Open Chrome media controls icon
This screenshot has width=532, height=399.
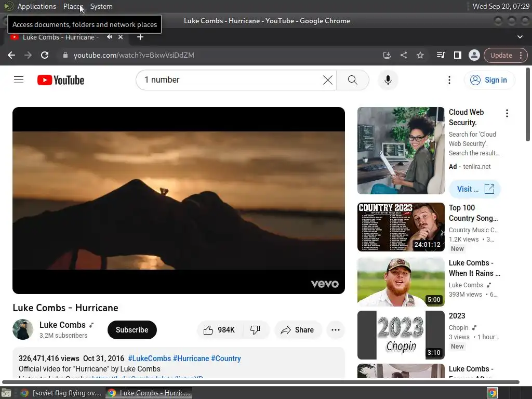[x=441, y=55]
